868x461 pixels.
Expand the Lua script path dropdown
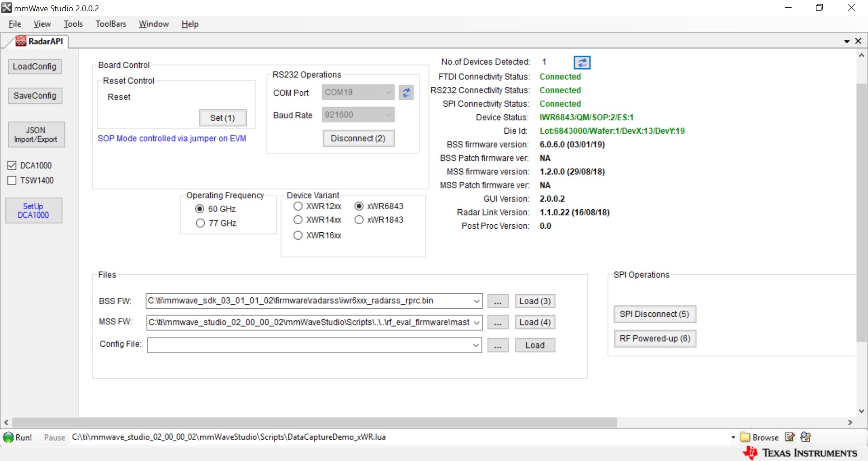733,437
